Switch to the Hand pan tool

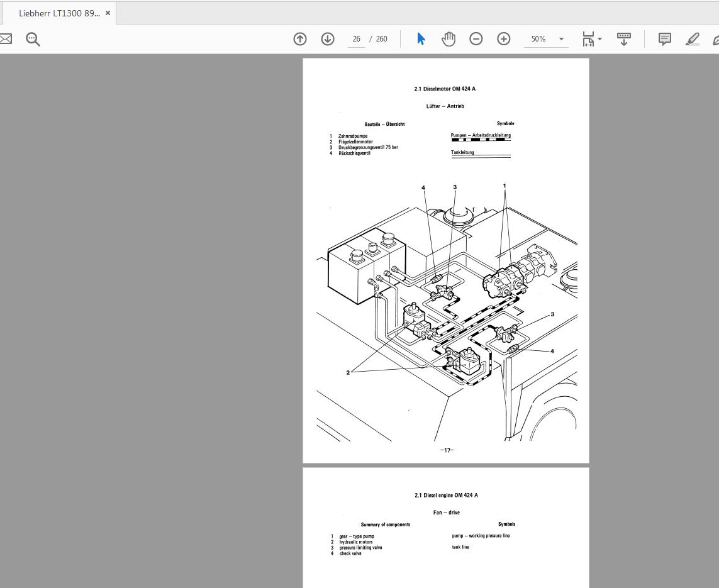pyautogui.click(x=449, y=38)
